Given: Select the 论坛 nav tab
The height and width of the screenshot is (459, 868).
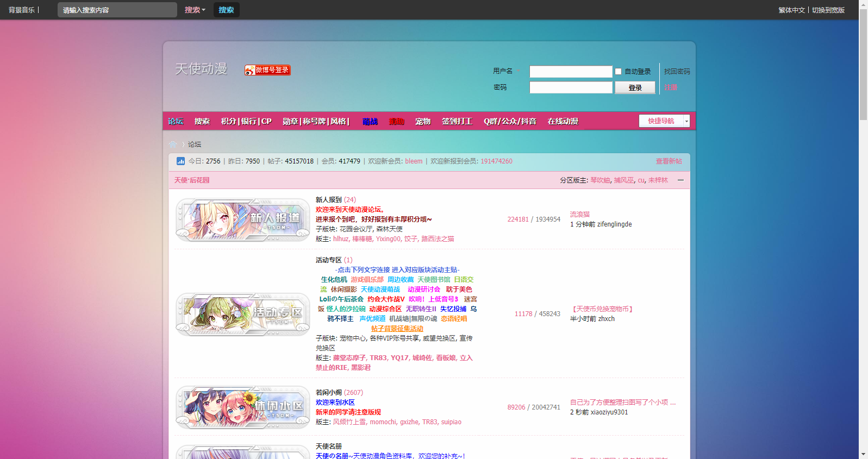Looking at the screenshot, I should pos(176,121).
